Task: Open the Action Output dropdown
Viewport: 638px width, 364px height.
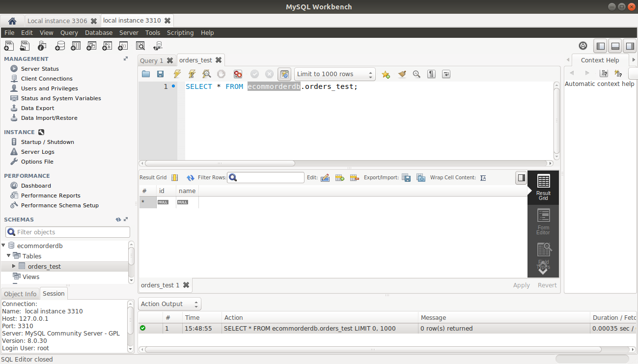Action: pos(196,304)
